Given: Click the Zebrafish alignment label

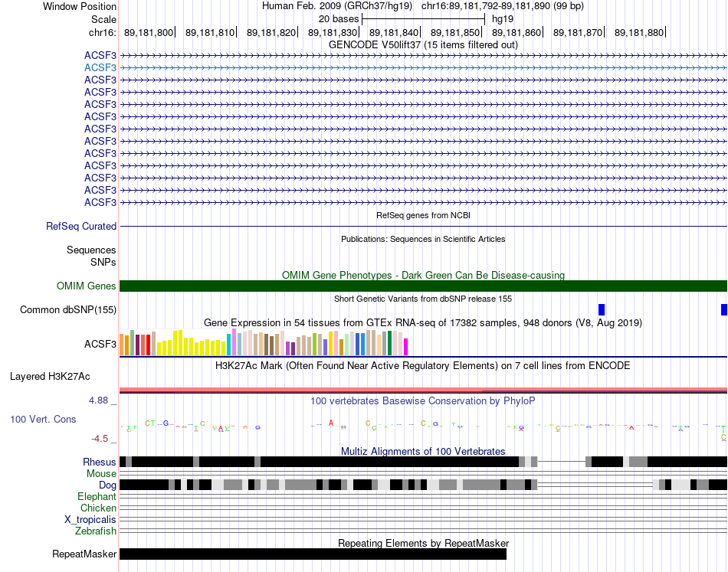Looking at the screenshot, I should pyautogui.click(x=96, y=531).
